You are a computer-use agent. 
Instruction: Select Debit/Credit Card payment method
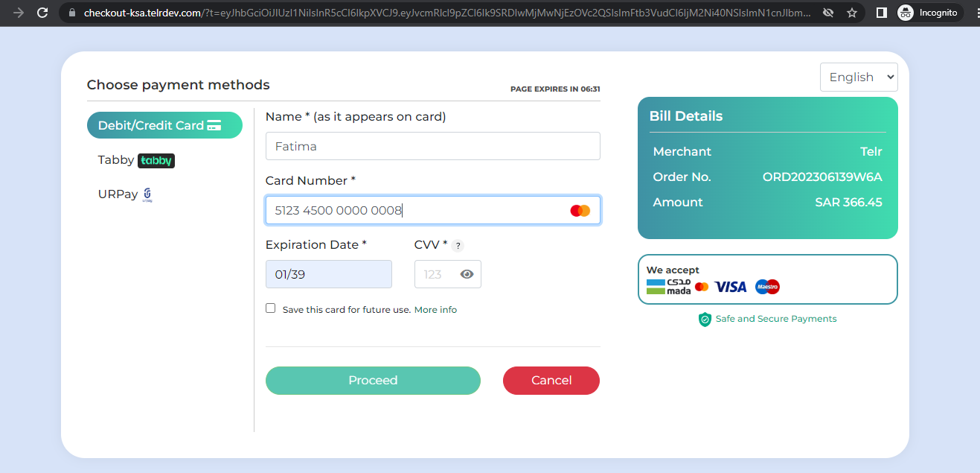(x=164, y=125)
